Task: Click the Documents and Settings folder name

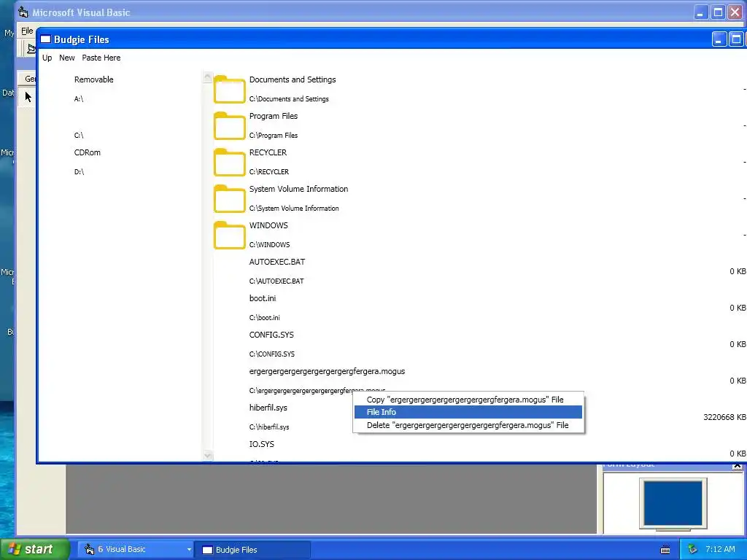Action: pyautogui.click(x=293, y=79)
